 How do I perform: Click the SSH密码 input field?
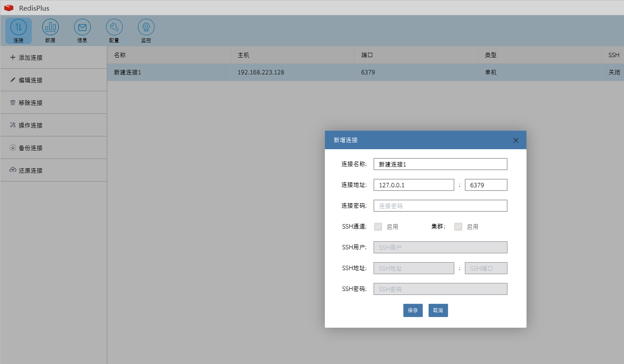(x=441, y=289)
